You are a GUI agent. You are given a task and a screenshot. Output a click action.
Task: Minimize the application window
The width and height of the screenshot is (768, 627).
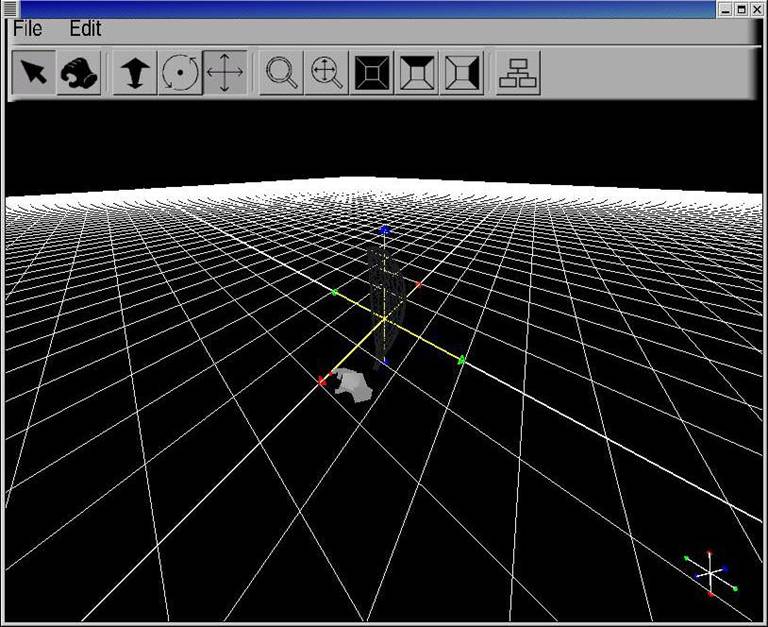[x=726, y=9]
